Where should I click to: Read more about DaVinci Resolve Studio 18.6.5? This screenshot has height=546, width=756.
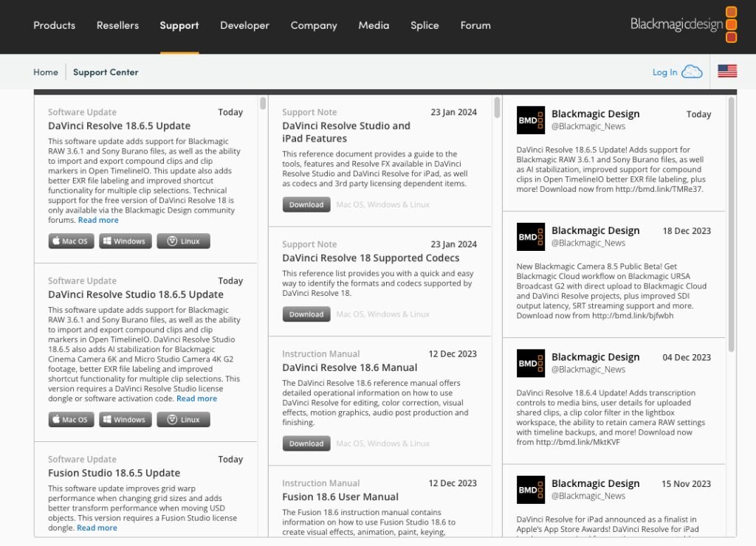[x=196, y=398]
